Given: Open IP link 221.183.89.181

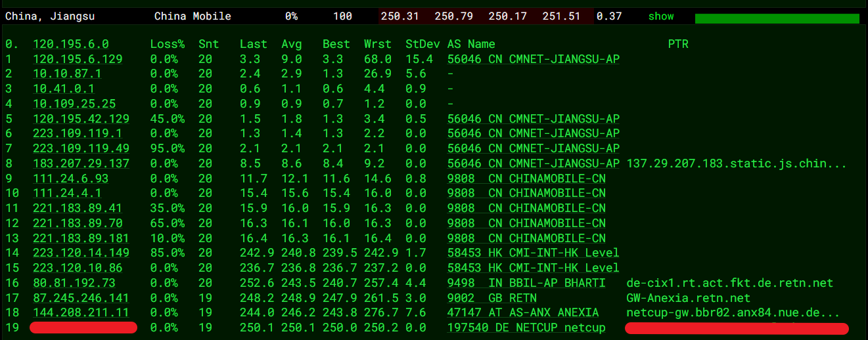Looking at the screenshot, I should (81, 238).
